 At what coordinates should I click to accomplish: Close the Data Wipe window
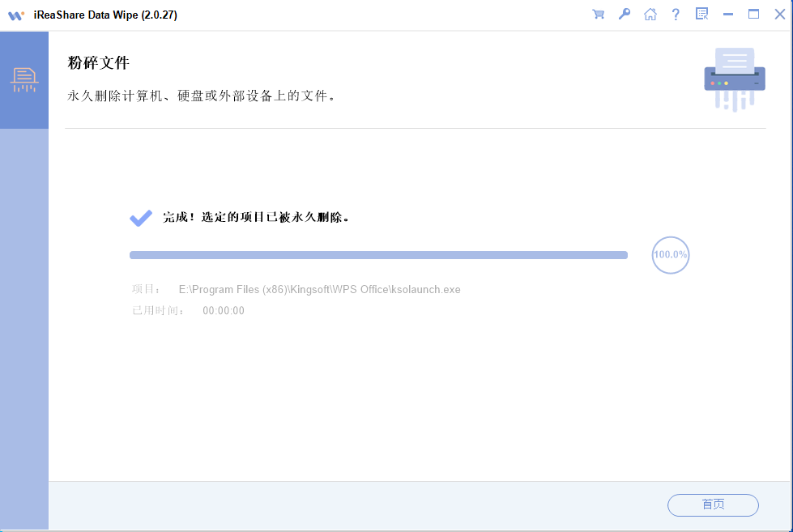(780, 14)
